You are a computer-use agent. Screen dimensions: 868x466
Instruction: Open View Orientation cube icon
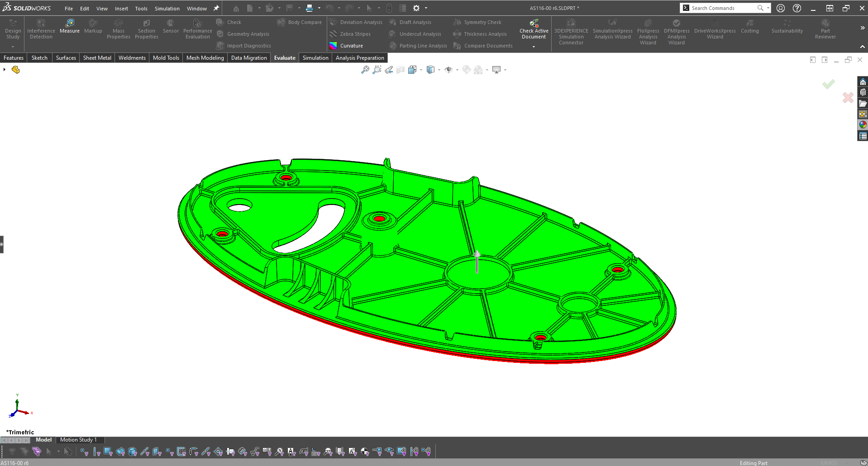pos(412,70)
